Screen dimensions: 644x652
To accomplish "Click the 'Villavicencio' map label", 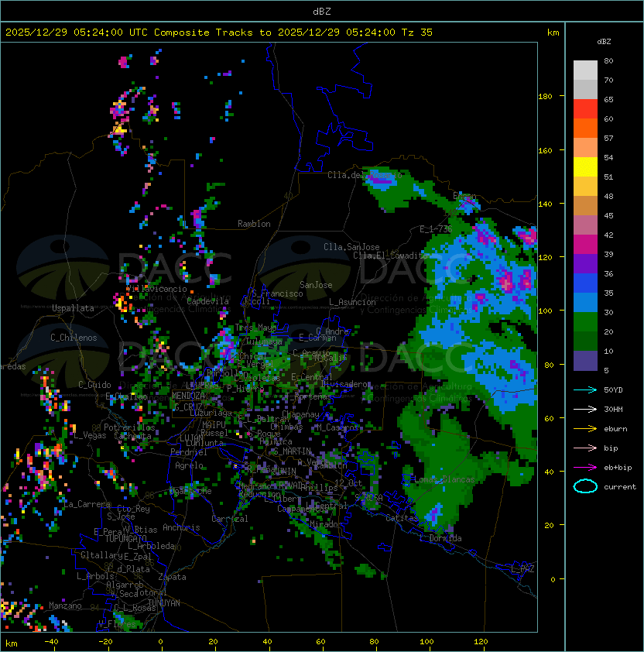I will tap(156, 289).
